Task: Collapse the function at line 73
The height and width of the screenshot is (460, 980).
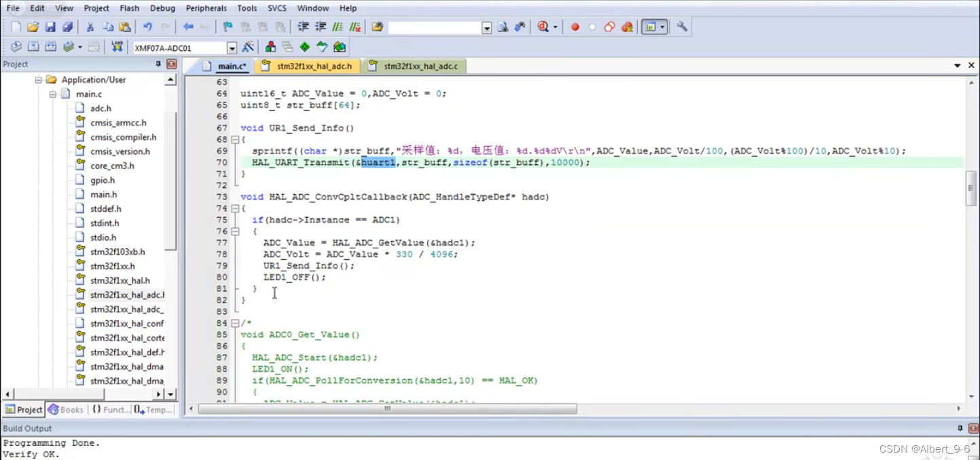Action: pyautogui.click(x=234, y=207)
